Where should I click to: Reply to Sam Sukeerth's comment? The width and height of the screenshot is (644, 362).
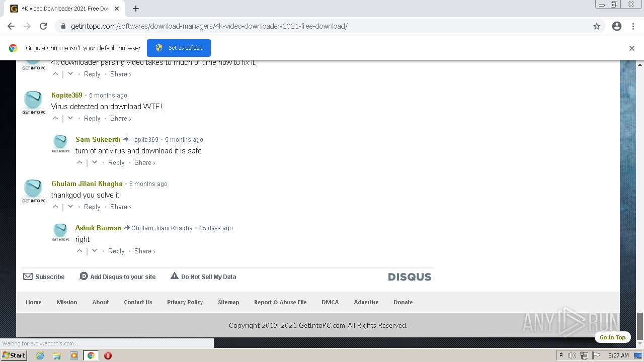coord(116,163)
